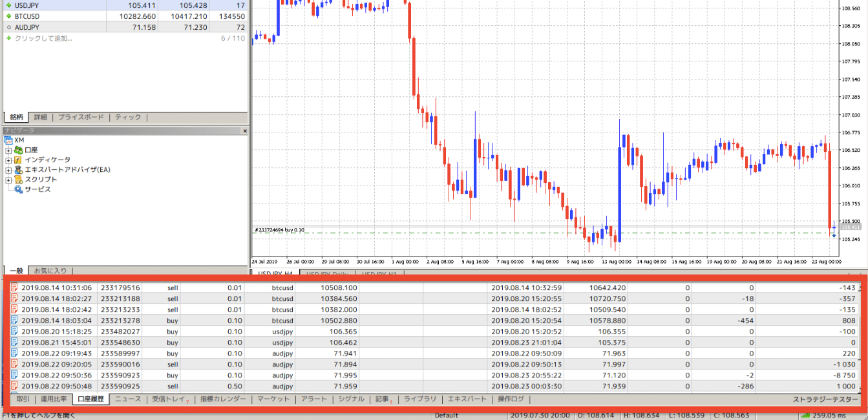Click the sell order icon for 233213233
Image resolution: width=868 pixels, height=420 pixels.
click(14, 310)
